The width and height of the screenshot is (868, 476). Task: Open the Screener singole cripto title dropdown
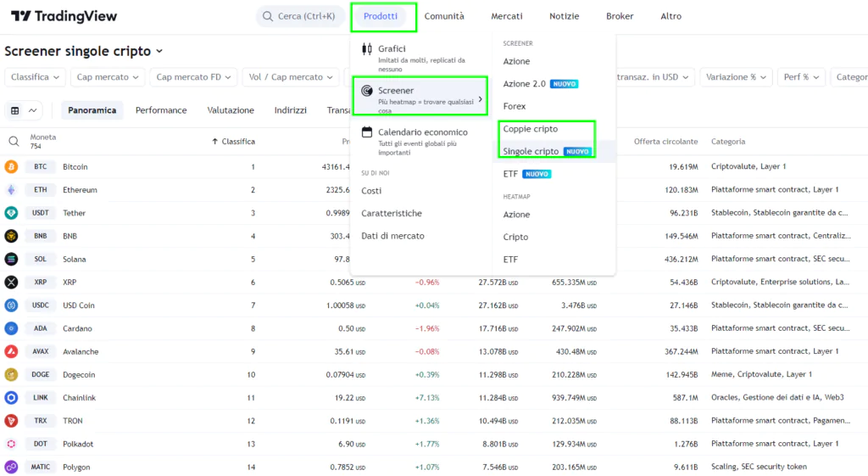[x=84, y=51]
